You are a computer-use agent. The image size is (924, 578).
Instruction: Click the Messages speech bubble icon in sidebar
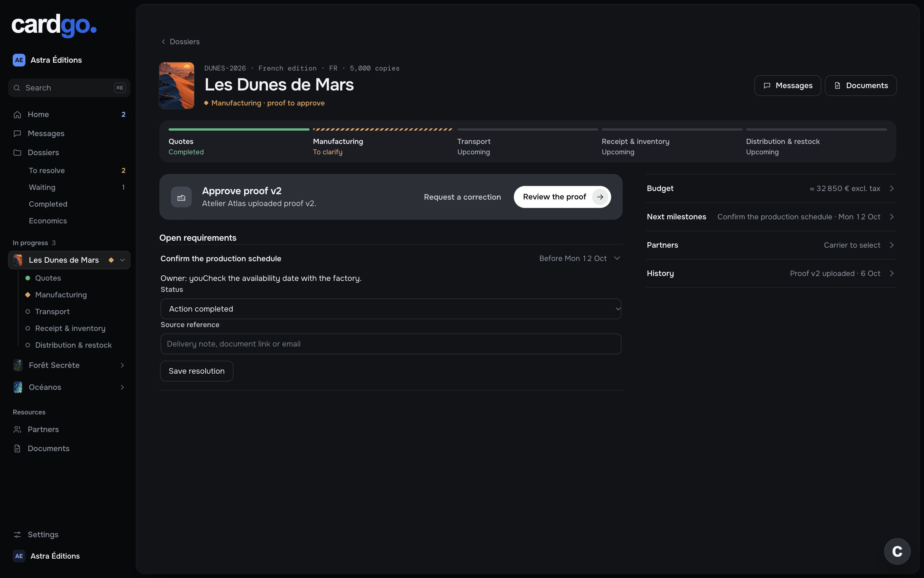point(17,134)
